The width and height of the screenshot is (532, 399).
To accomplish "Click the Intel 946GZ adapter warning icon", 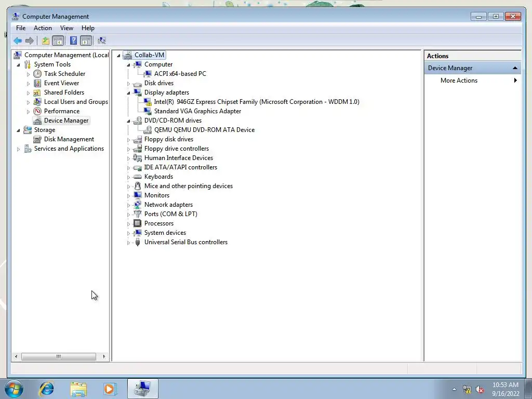I will [148, 102].
